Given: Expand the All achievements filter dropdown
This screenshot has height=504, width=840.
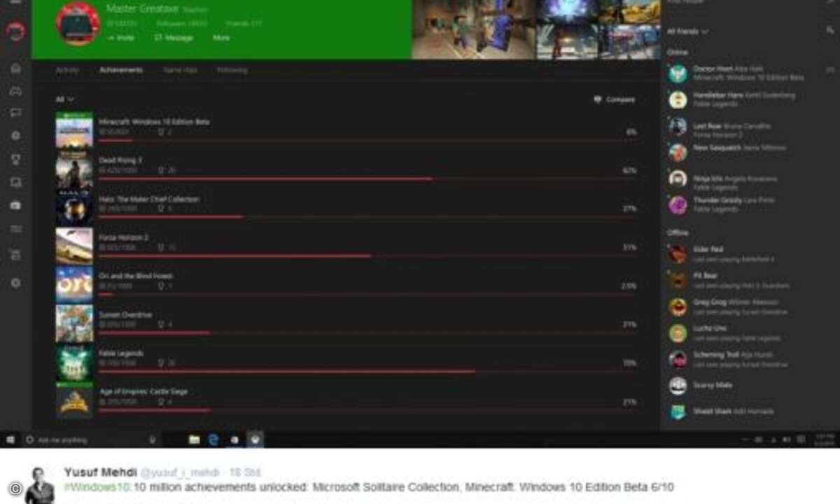Looking at the screenshot, I should 64,99.
